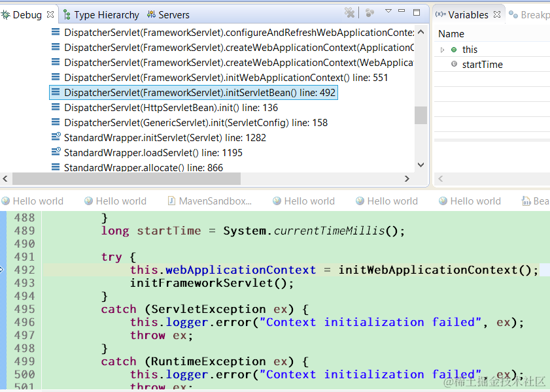Click the Debug view scroll up arrow
Screen dimensions: 550x392
click(x=421, y=32)
